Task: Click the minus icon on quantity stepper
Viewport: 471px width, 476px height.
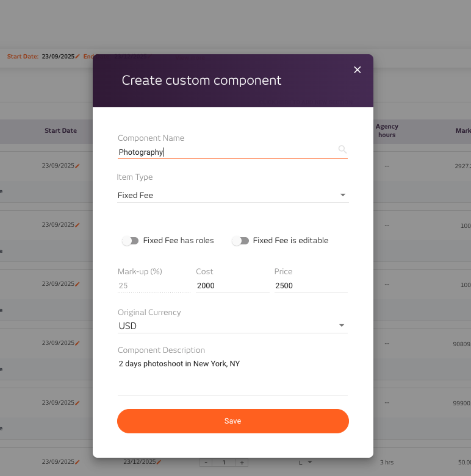Action: pyautogui.click(x=206, y=463)
